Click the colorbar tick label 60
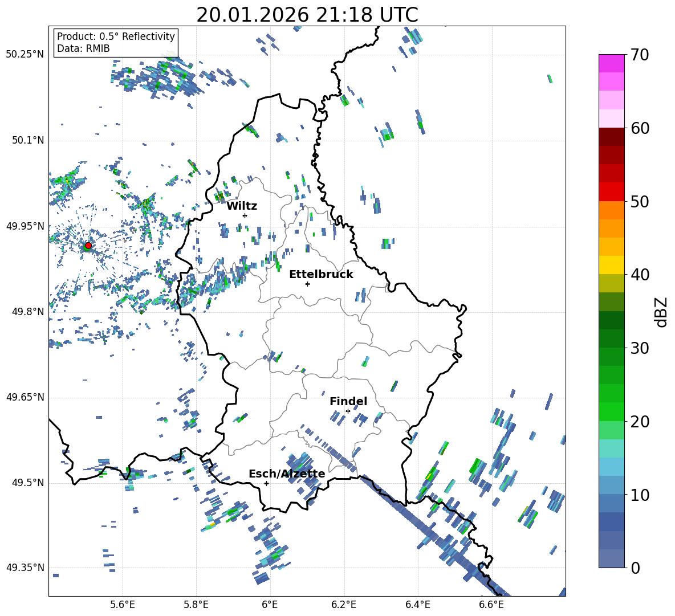Screen dimensions: 675x616 coord(640,128)
